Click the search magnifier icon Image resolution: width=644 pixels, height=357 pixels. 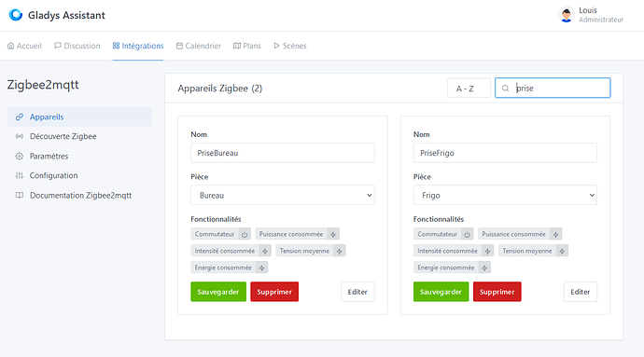[505, 89]
